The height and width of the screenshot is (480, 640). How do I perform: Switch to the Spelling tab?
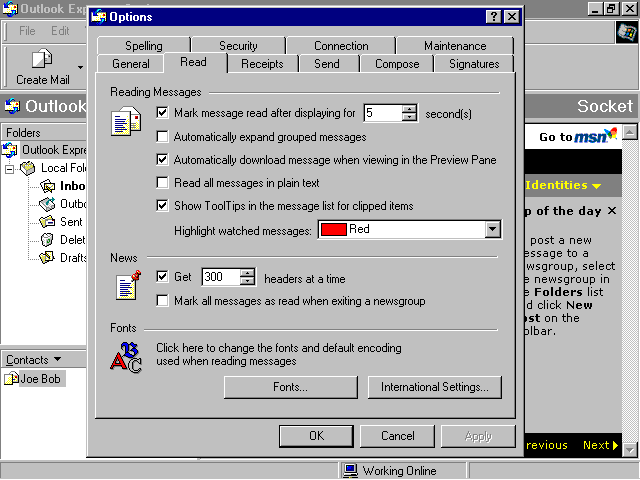(144, 46)
